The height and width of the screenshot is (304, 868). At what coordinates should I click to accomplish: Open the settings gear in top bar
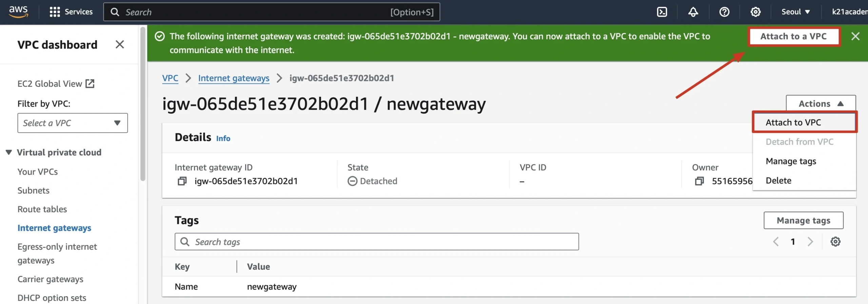pos(755,12)
